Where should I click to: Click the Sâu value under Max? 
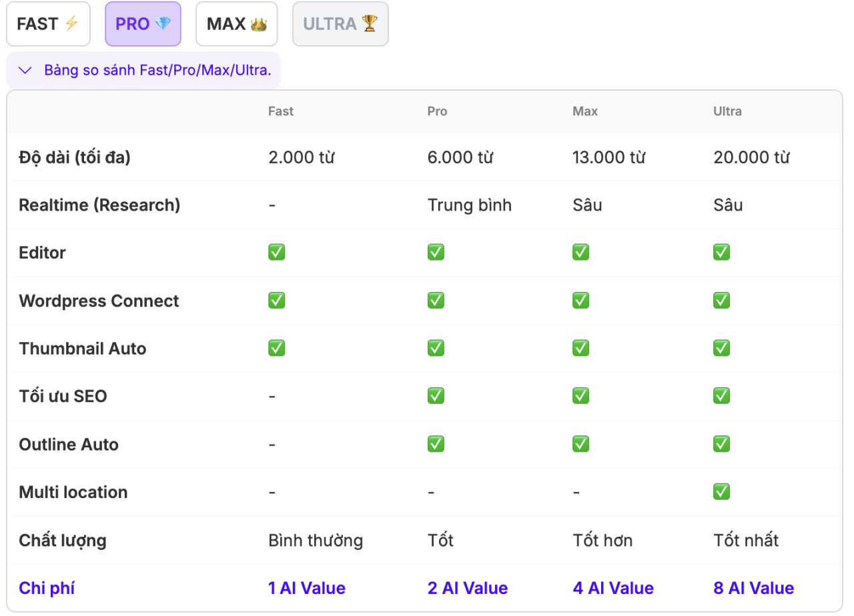tap(587, 205)
